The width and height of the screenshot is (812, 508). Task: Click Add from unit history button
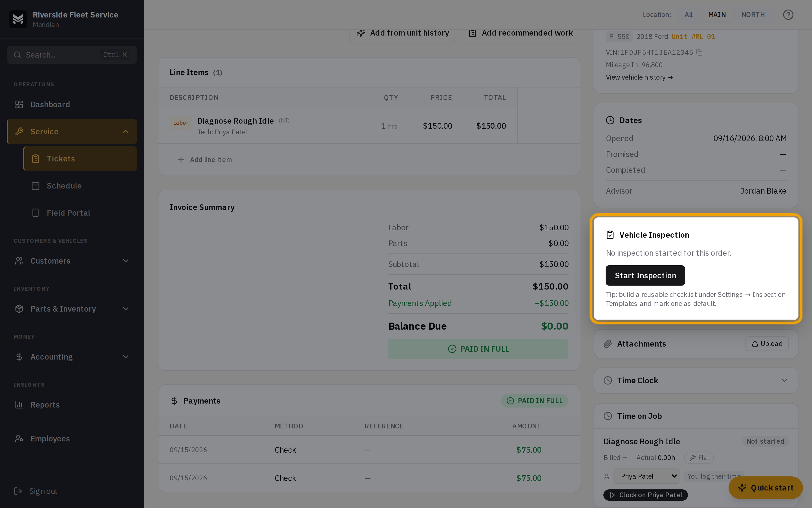point(402,33)
